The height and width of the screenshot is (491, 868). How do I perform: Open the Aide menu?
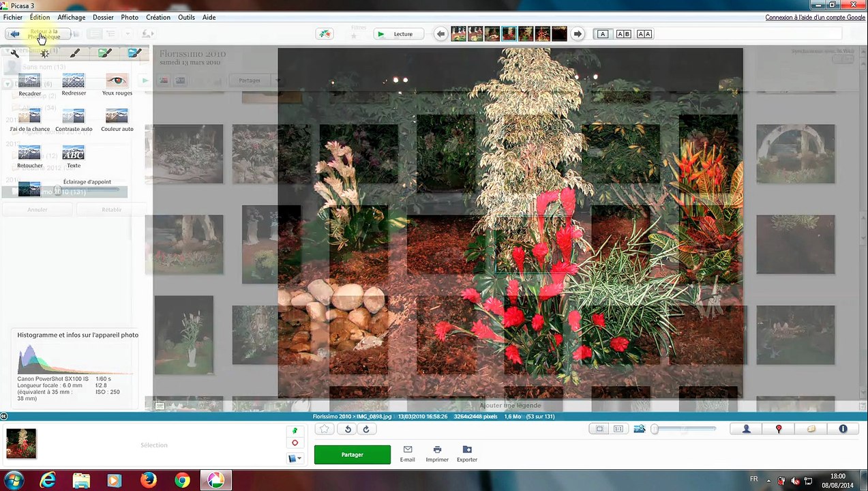(x=209, y=17)
